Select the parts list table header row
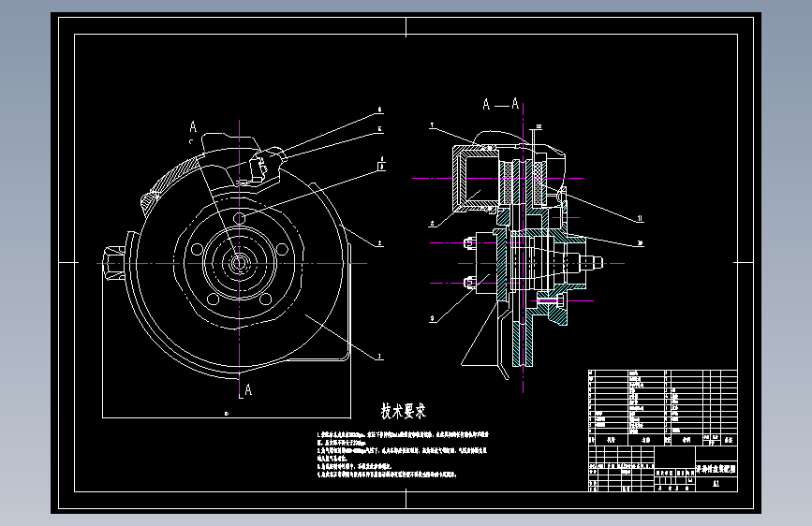 coord(663,440)
